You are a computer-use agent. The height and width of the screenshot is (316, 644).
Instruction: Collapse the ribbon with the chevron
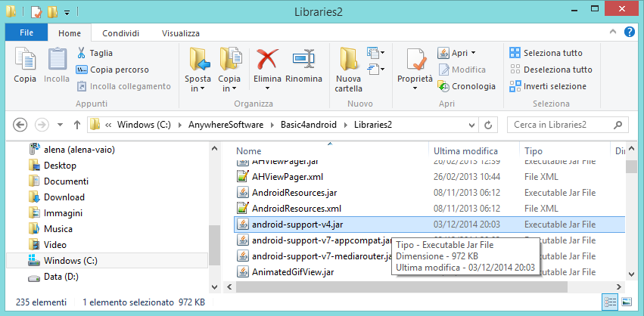pos(613,32)
